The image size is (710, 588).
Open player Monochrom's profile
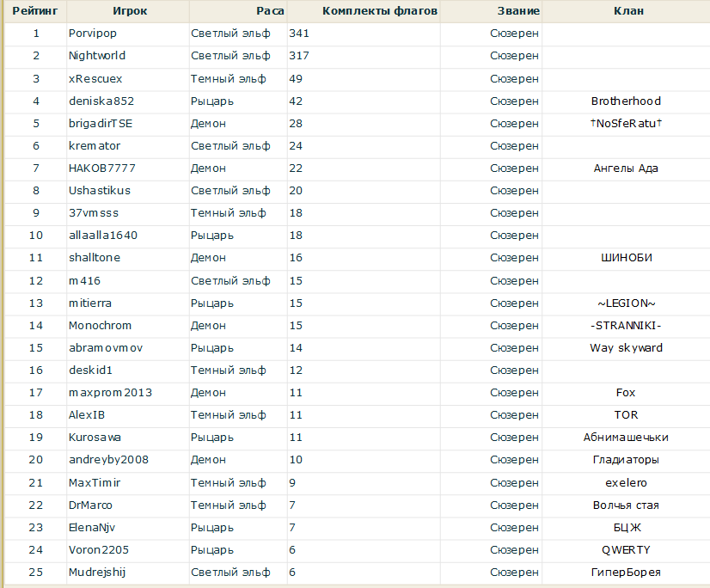point(100,325)
